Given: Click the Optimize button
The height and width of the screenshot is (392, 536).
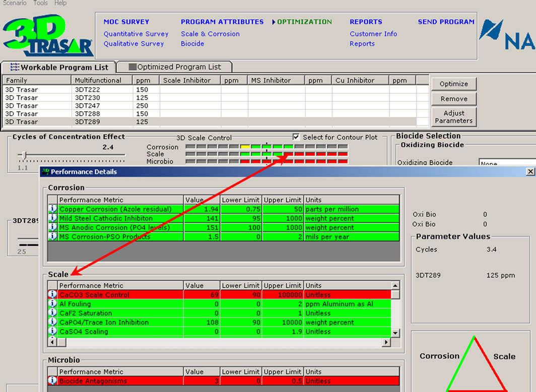Looking at the screenshot, I should point(453,84).
